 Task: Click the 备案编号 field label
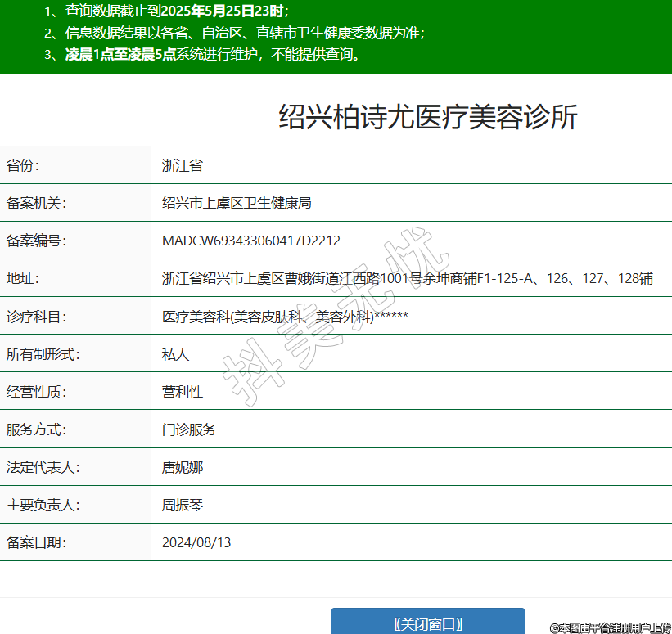click(36, 241)
